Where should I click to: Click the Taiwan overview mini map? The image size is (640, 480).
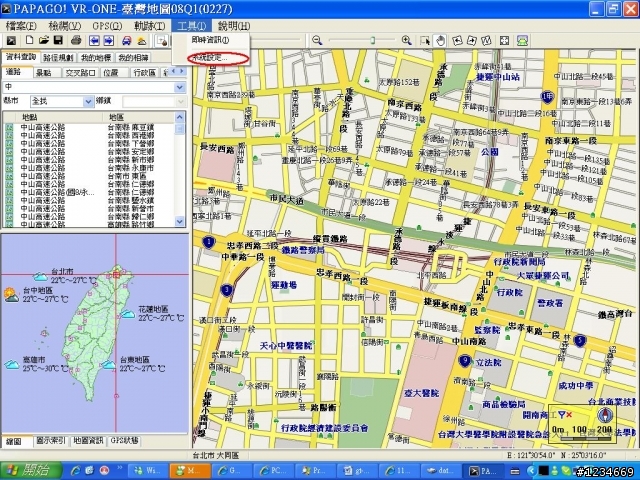pos(95,333)
